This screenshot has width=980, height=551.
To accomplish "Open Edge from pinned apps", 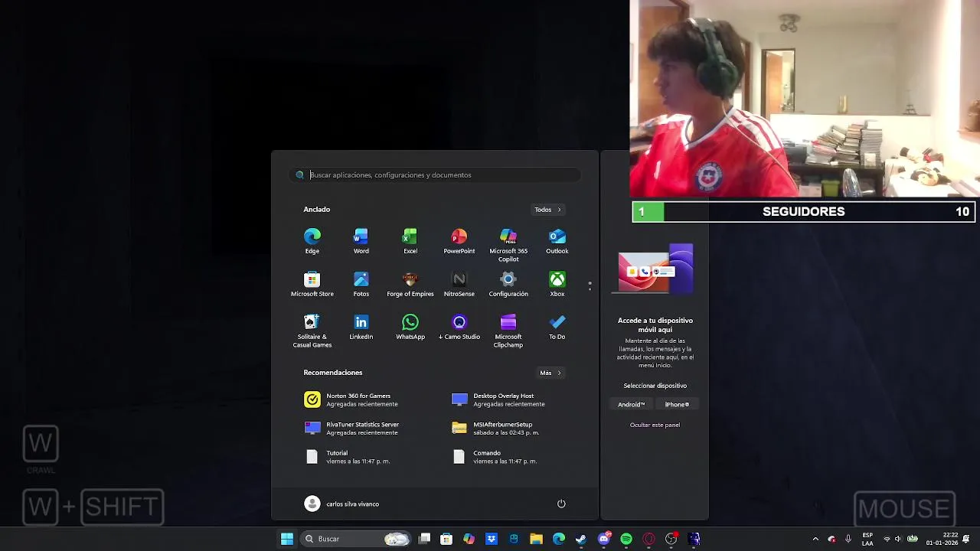I will (312, 241).
